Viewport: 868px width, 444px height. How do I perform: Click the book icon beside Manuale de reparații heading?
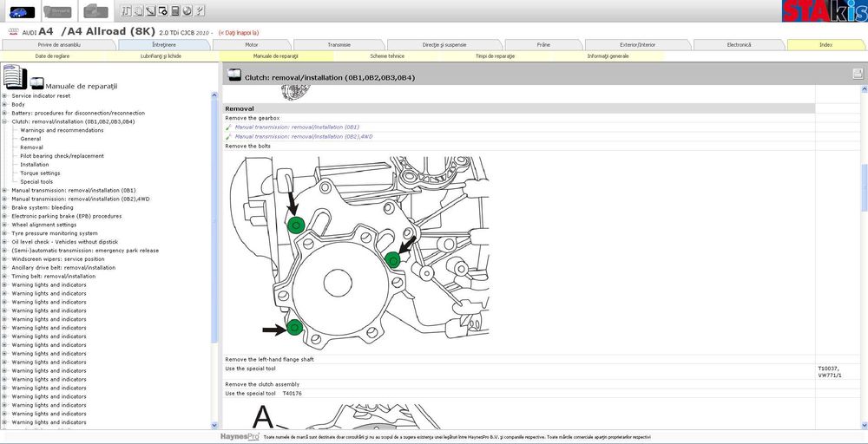point(37,83)
